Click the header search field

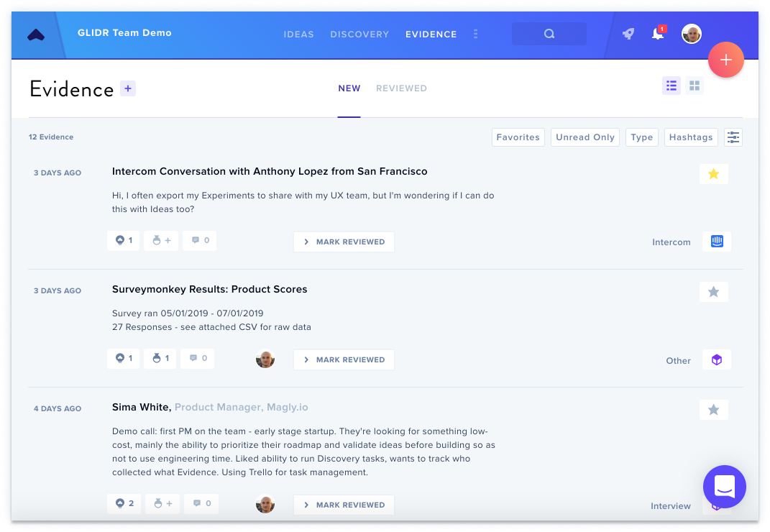click(549, 33)
